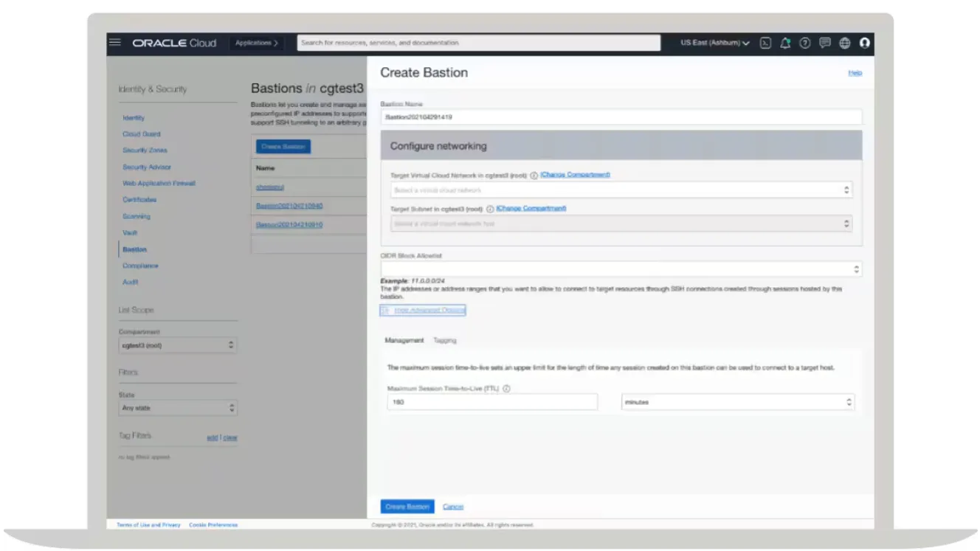Screen dimensions: 980x551
Task: Open the State filter dropdown
Action: click(177, 408)
